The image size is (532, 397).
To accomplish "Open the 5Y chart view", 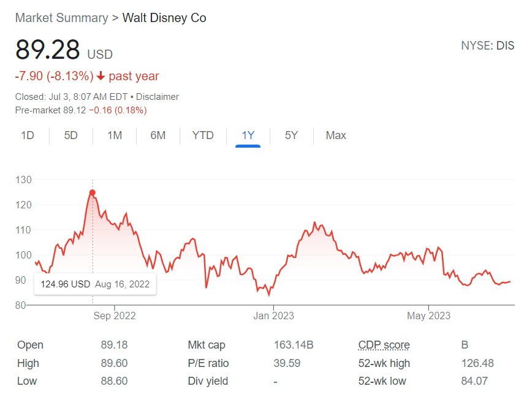I will point(291,135).
